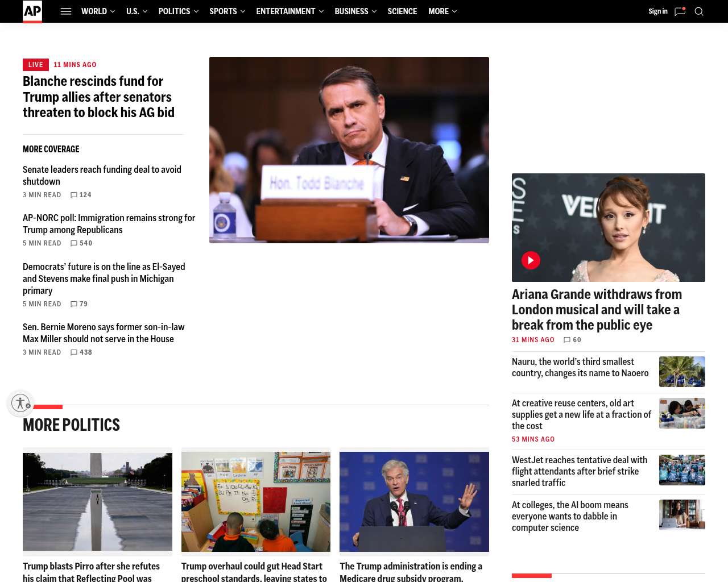Open Ariana Grande withdraws headline
This screenshot has width=728, height=582.
(x=597, y=310)
